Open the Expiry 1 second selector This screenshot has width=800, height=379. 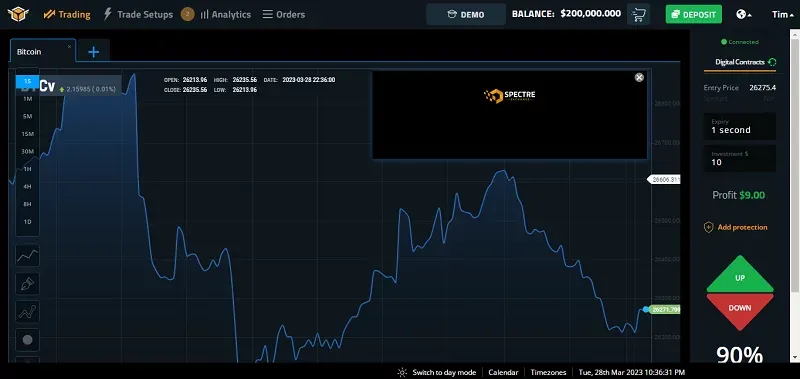[740, 126]
